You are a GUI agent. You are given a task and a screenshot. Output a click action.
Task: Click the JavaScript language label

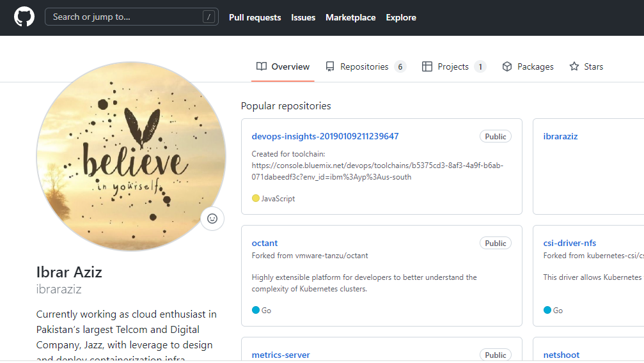[278, 198]
